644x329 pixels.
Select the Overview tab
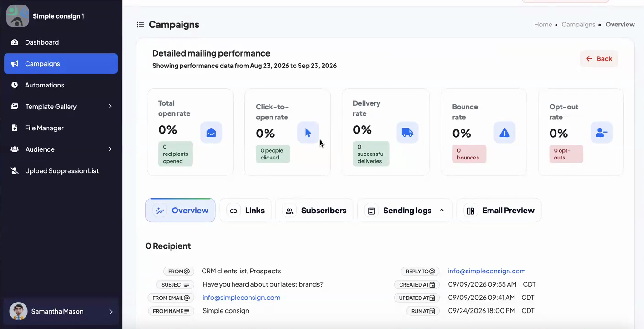(x=181, y=211)
